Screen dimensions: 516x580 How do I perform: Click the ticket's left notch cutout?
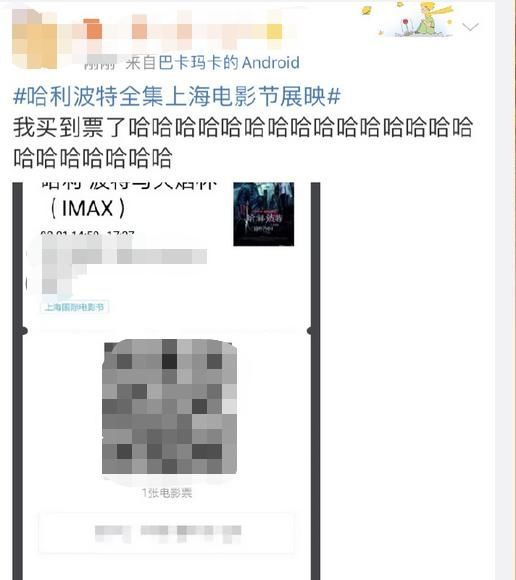pos(24,331)
